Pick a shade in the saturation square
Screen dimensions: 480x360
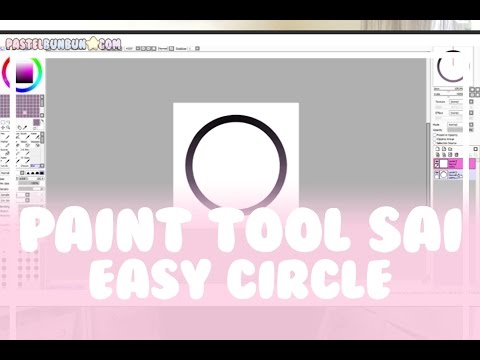(x=24, y=73)
